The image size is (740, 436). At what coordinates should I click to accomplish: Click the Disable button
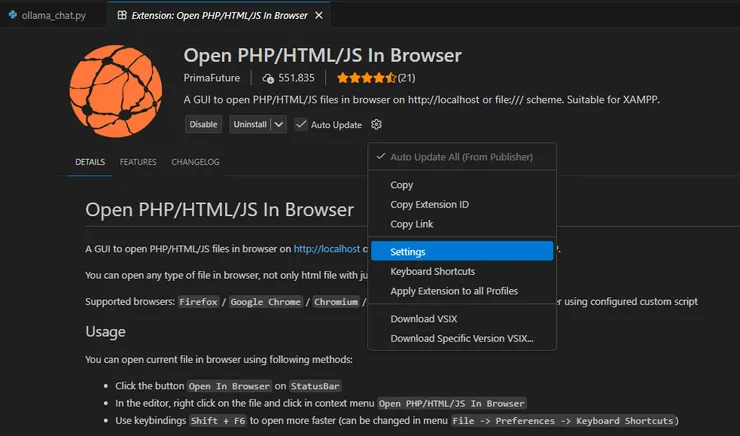(x=203, y=125)
